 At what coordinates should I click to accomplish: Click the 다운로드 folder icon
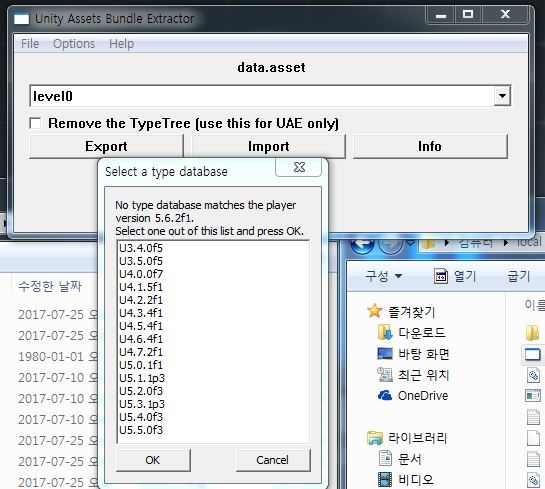(x=385, y=332)
